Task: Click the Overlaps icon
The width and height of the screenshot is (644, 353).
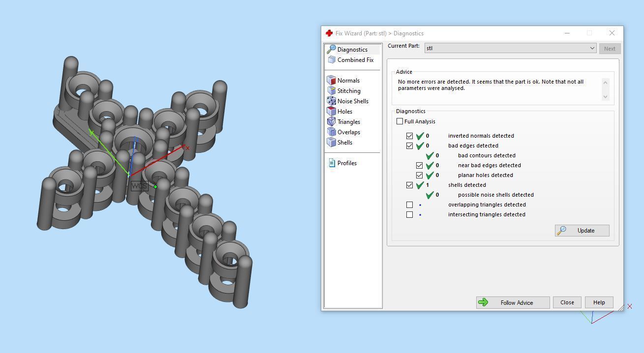Action: (332, 132)
